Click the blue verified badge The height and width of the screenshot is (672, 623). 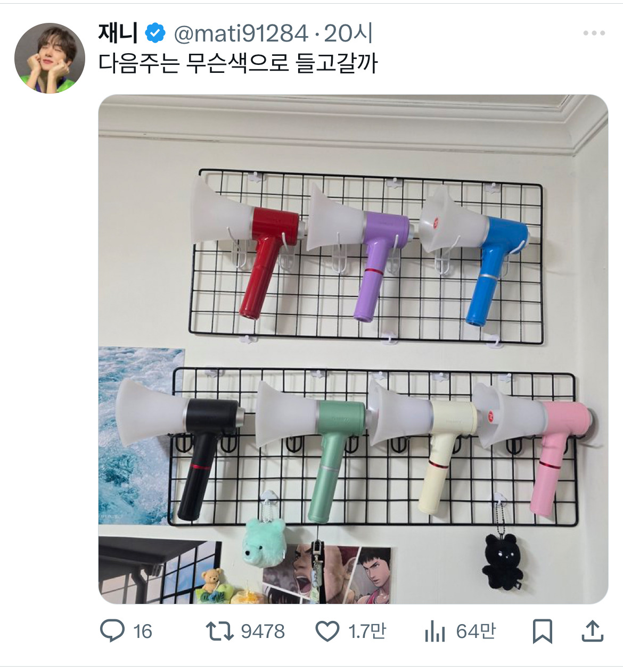155,34
